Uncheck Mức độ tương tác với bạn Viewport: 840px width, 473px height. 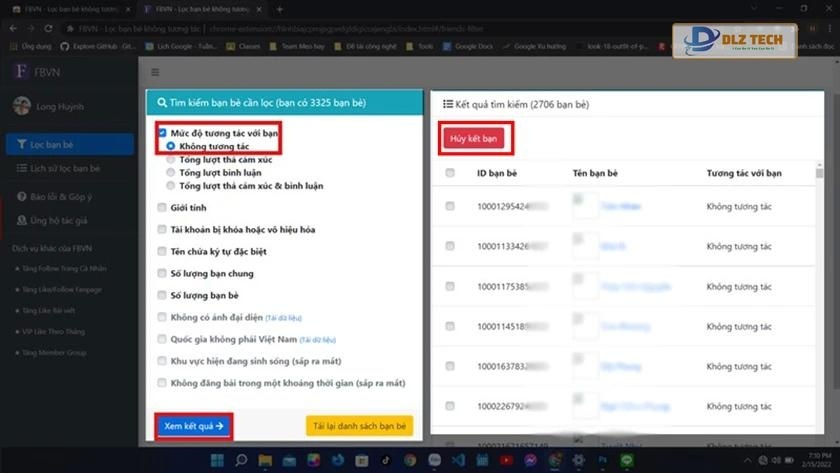pyautogui.click(x=163, y=132)
